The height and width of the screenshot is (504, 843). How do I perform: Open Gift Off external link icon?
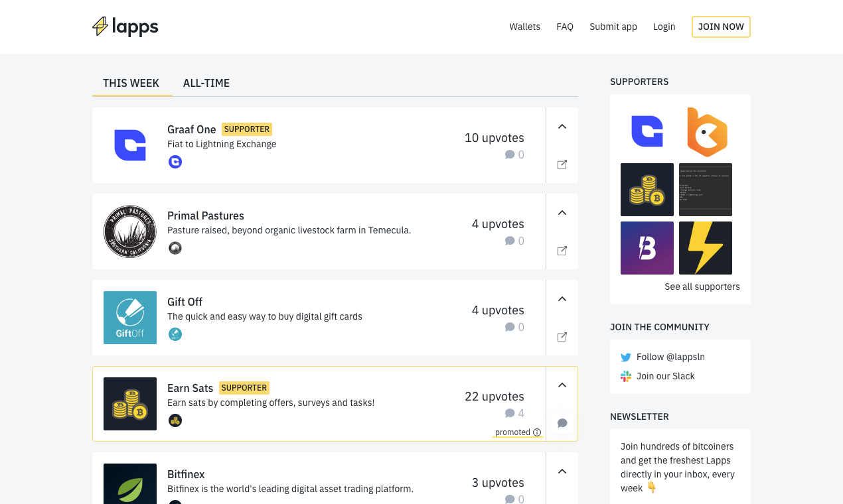click(x=562, y=337)
